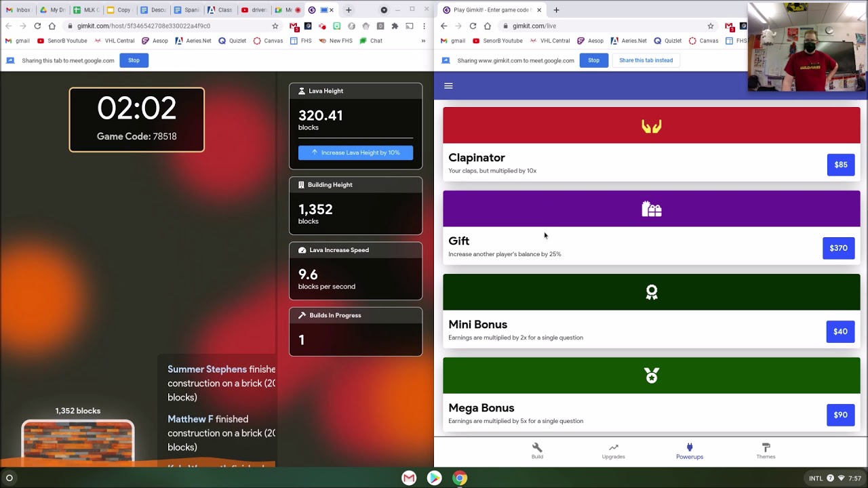This screenshot has height=488, width=868.
Task: Open the Themes tab
Action: 766,451
